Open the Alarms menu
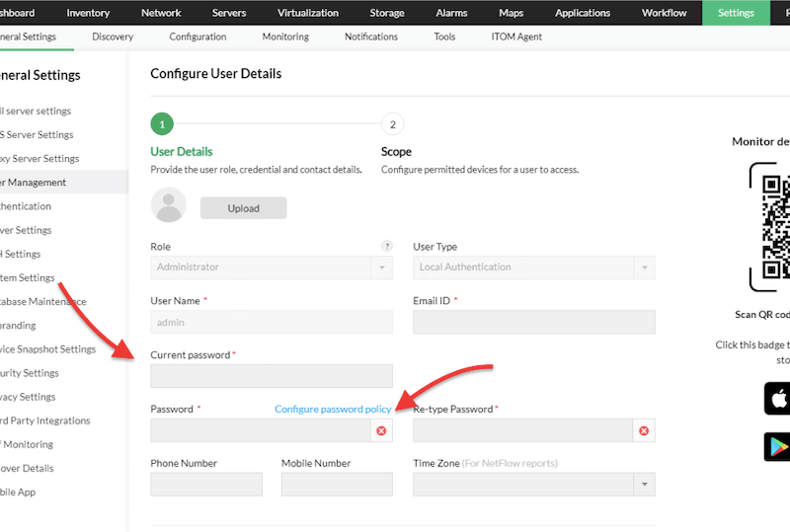This screenshot has width=790, height=532. pyautogui.click(x=451, y=13)
